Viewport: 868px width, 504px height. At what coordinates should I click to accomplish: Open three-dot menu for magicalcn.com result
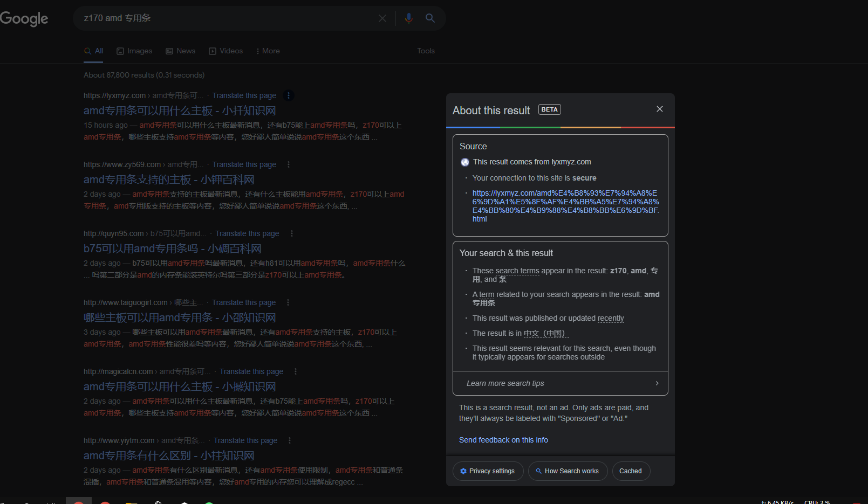(x=296, y=371)
